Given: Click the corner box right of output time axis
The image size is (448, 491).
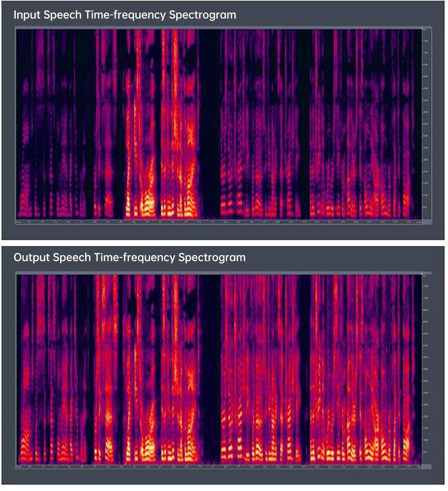Looking at the screenshot, I should click(x=426, y=467).
